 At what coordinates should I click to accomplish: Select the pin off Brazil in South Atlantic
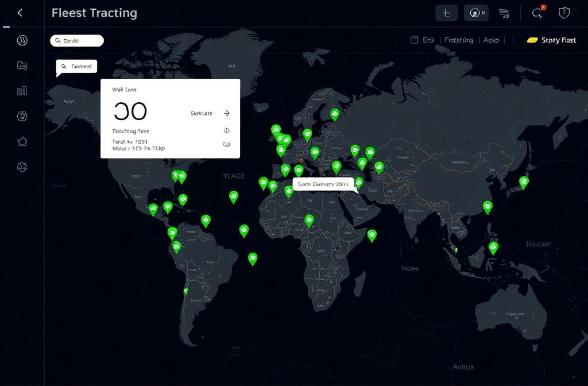(x=253, y=259)
